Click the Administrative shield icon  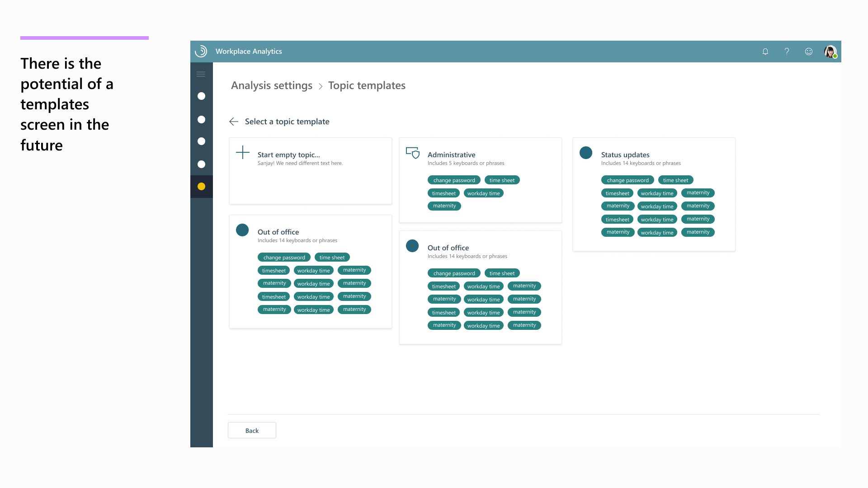pyautogui.click(x=412, y=153)
